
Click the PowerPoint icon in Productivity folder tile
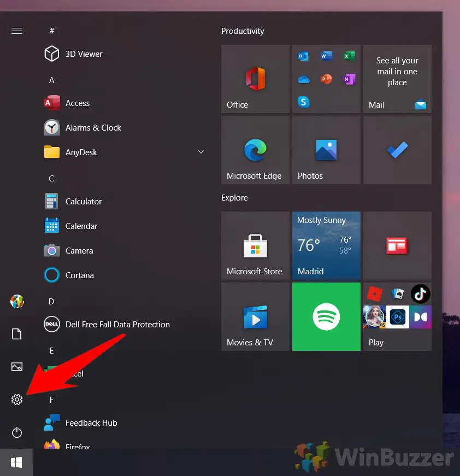point(326,79)
